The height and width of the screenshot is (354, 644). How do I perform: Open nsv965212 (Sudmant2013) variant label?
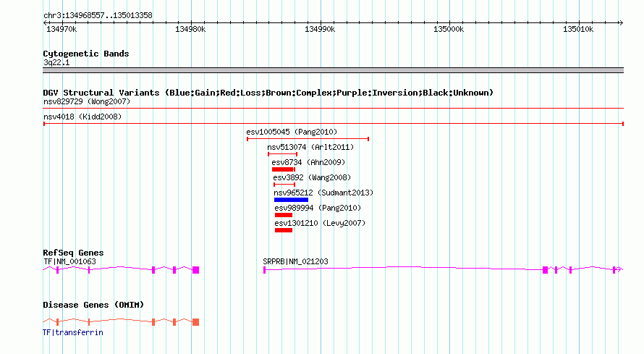pos(323,193)
